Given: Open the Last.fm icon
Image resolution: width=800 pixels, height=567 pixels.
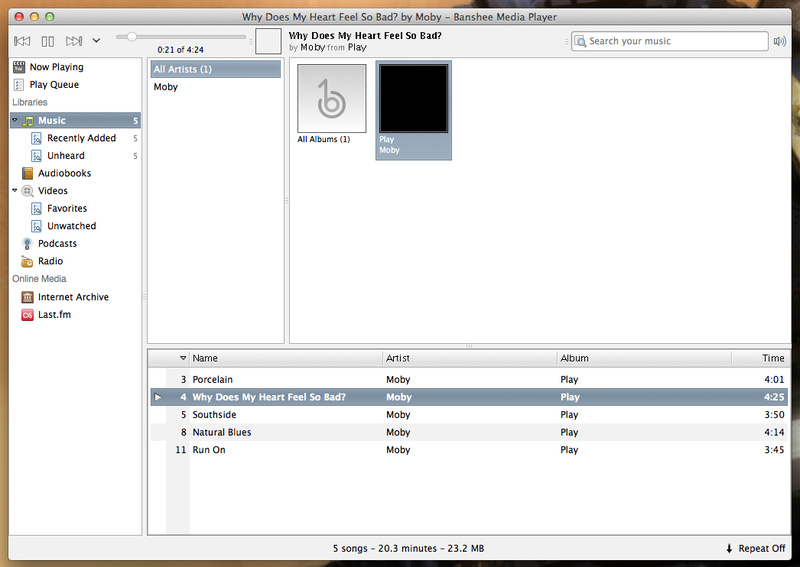Looking at the screenshot, I should (x=28, y=315).
